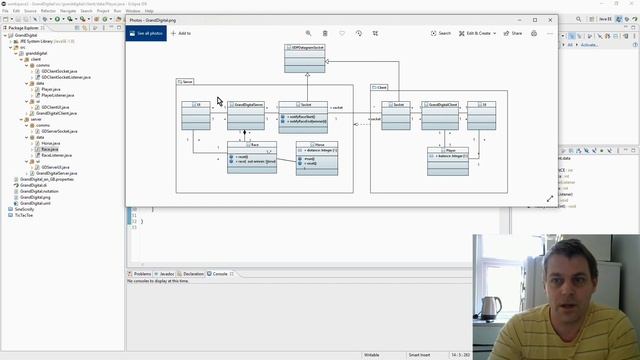Open the Edit menu in Eclipse
Screen dimensions: 640x360
pos(16,11)
